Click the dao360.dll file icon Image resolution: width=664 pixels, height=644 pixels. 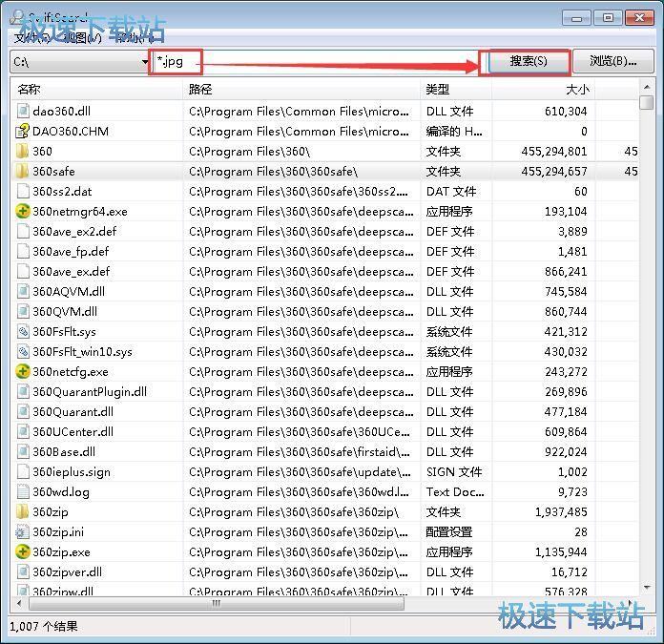click(x=23, y=112)
